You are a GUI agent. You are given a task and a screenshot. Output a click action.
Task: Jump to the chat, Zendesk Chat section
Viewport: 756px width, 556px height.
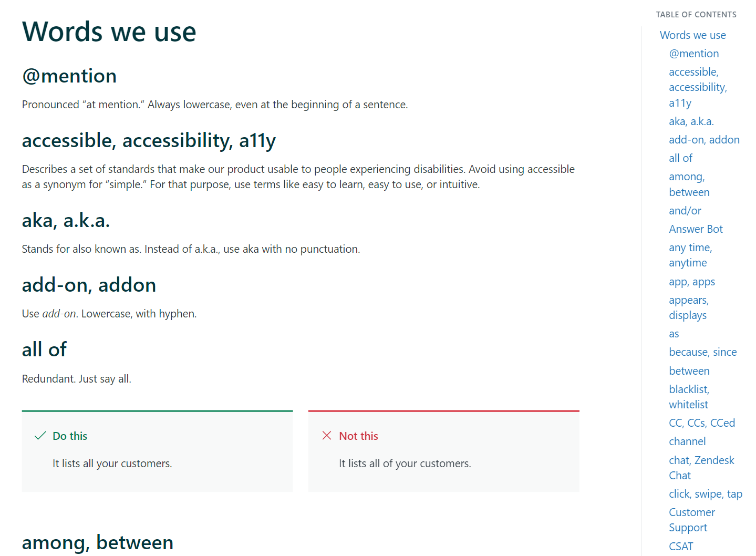(701, 467)
